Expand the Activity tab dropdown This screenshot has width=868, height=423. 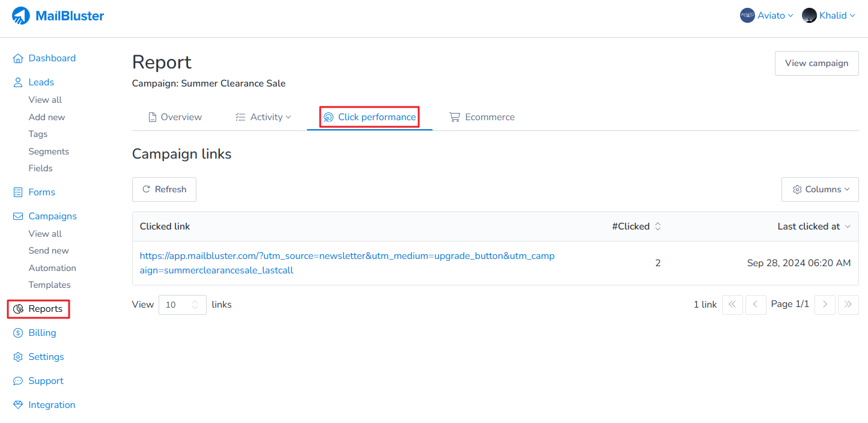263,117
